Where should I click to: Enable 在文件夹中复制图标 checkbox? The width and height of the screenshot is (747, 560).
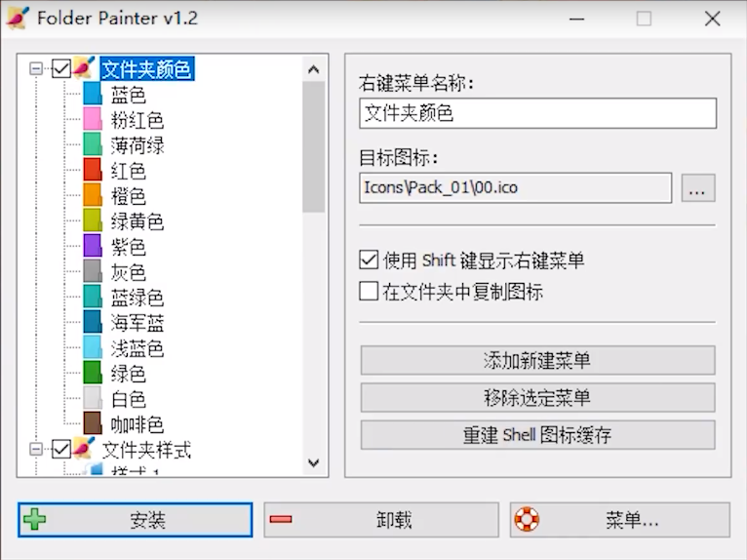click(x=369, y=291)
